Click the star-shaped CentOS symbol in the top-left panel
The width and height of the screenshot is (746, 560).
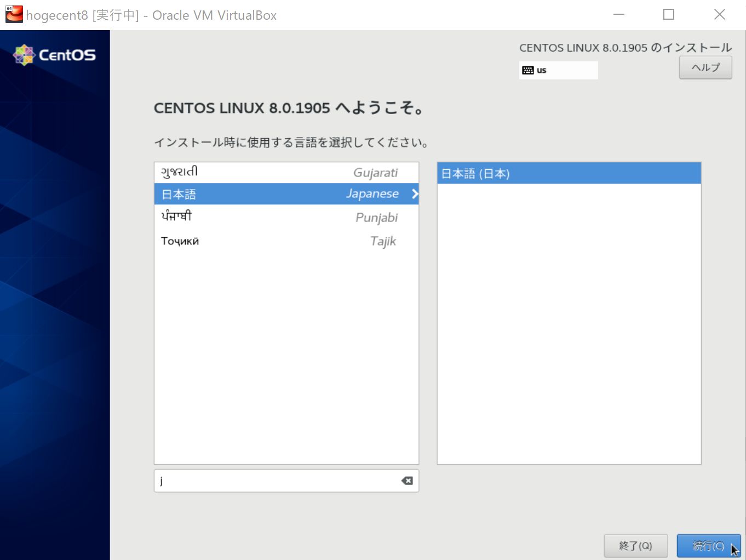pos(23,55)
